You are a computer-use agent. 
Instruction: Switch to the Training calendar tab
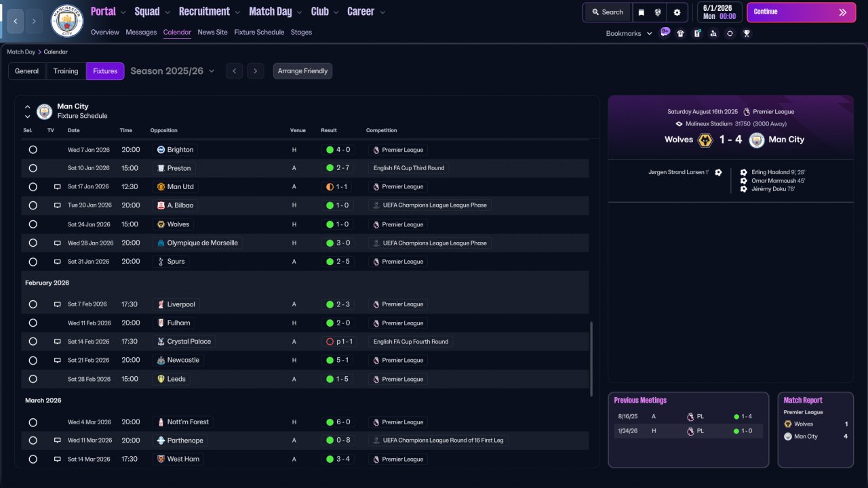tap(66, 71)
